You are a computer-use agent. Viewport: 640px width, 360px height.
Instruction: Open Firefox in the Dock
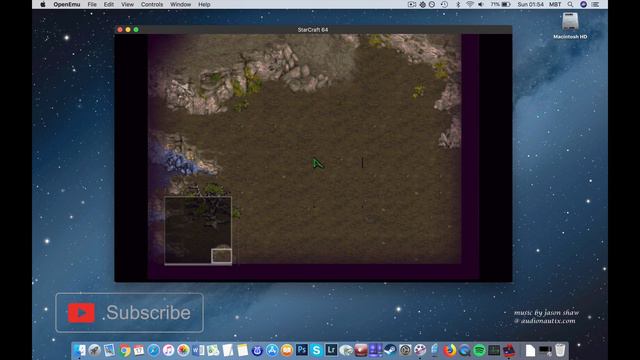tap(450, 350)
